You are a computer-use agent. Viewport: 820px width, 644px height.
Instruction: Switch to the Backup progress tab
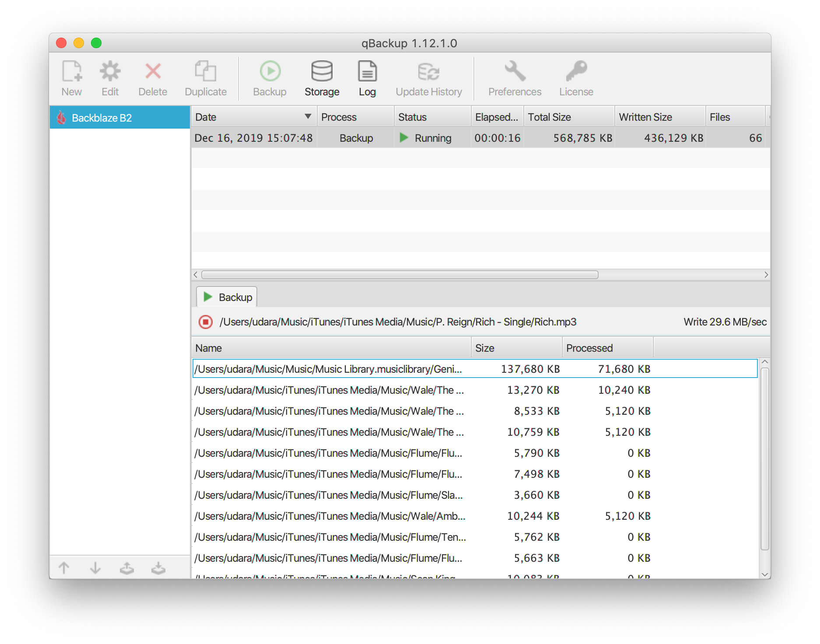point(227,297)
